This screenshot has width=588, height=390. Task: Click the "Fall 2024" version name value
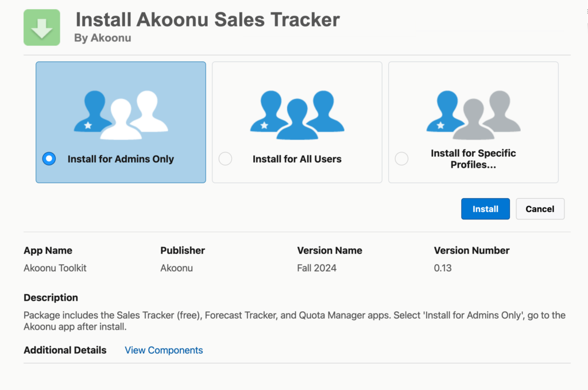316,268
